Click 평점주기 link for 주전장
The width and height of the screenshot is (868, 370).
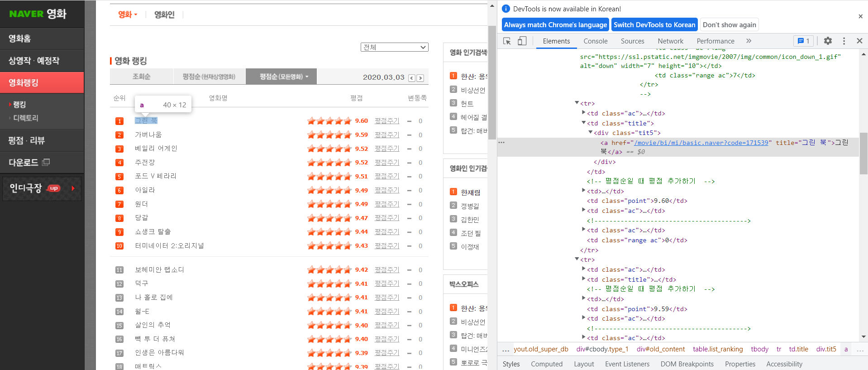pyautogui.click(x=387, y=162)
